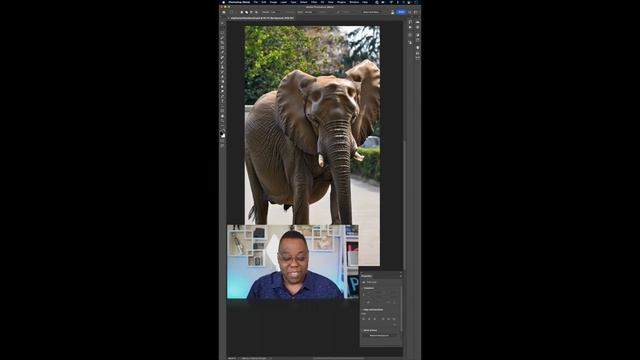
Task: Open the Edit menu
Action: click(x=264, y=2)
